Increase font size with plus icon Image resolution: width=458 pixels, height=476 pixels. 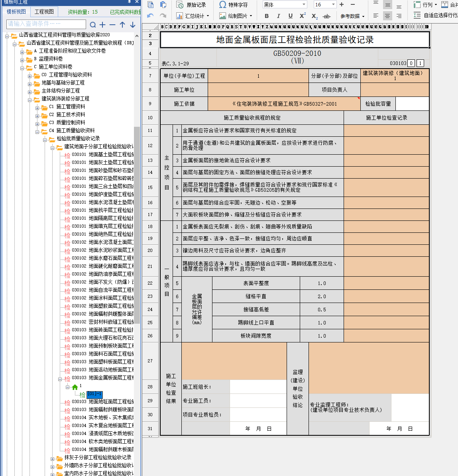pos(342,4)
